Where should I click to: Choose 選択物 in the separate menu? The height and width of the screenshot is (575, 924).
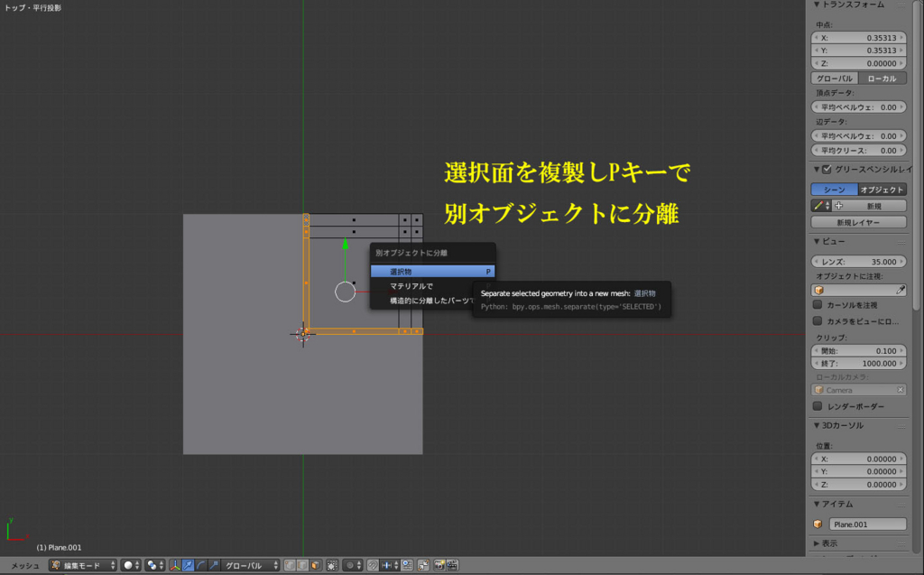click(432, 272)
